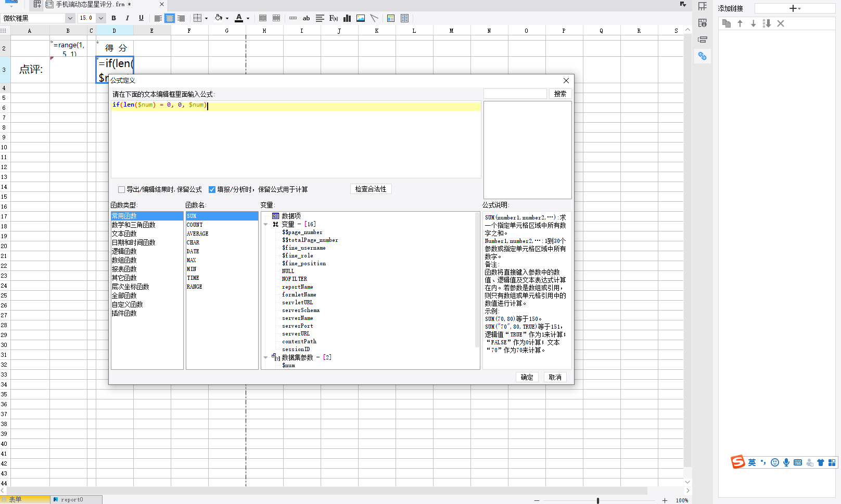841x504 pixels.
Task: Click the merge cells icon
Action: point(263,18)
